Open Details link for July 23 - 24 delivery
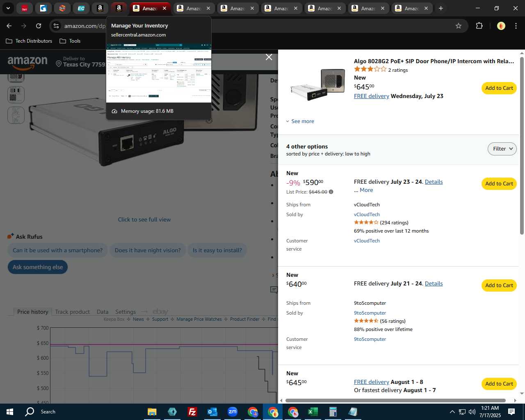This screenshot has height=420, width=525. pyautogui.click(x=434, y=182)
